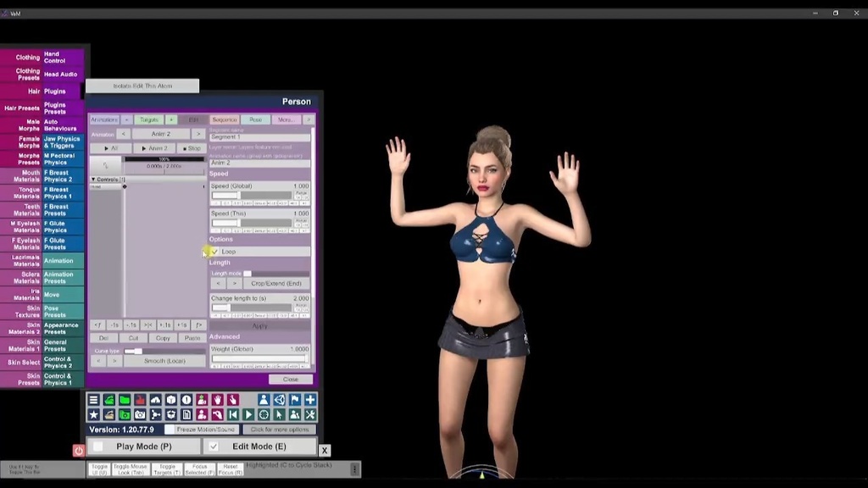Check the Play Mode (P) checkbox
This screenshot has height=488, width=868.
click(98, 446)
